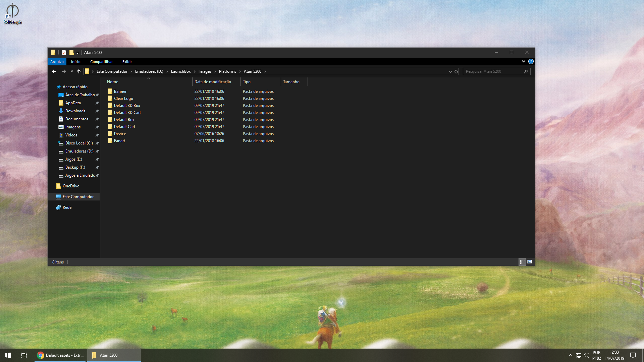Switch to the Chrome Default assets taskbar window
Viewport: 644px width, 362px height.
[x=60, y=355]
